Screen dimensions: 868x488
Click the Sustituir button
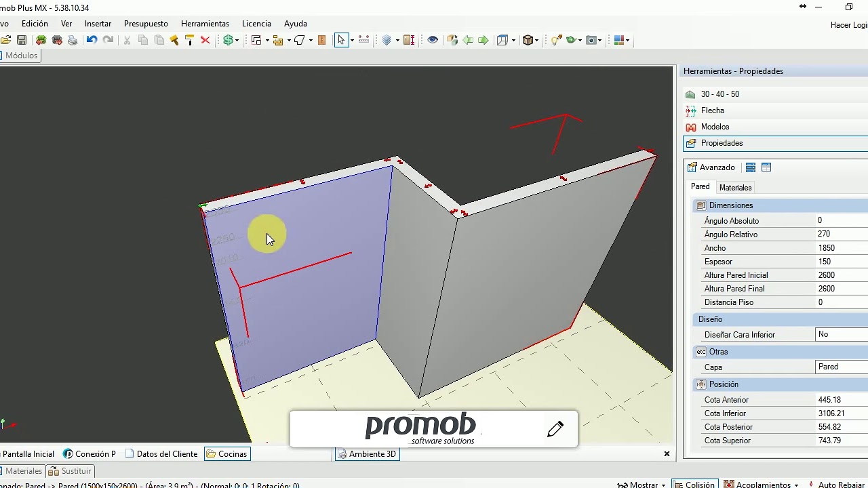click(x=70, y=471)
